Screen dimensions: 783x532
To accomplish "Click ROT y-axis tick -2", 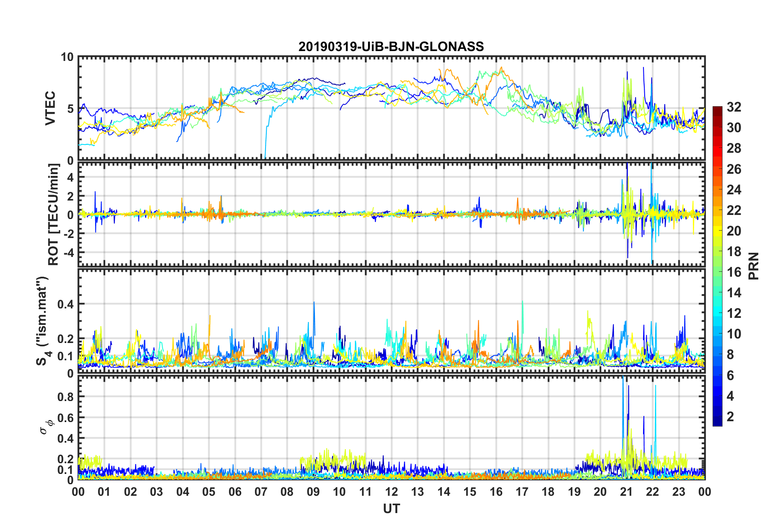I will tap(68, 233).
